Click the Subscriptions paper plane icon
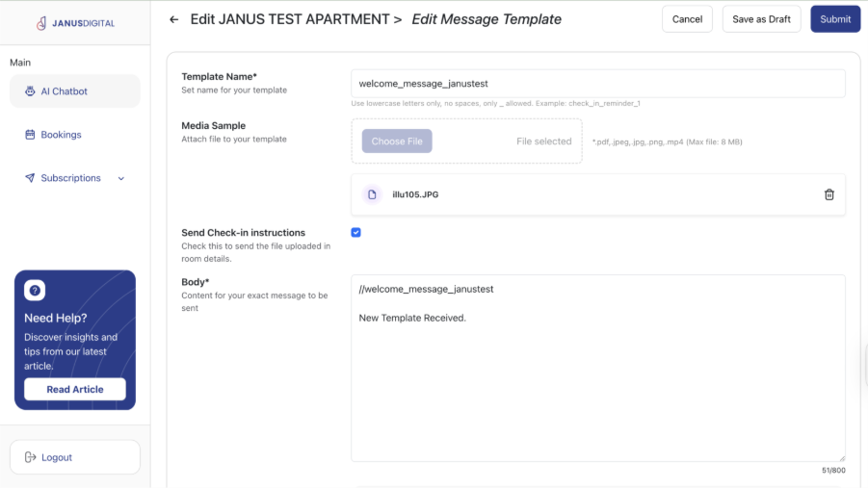Viewport: 868px width, 488px height. (31, 178)
